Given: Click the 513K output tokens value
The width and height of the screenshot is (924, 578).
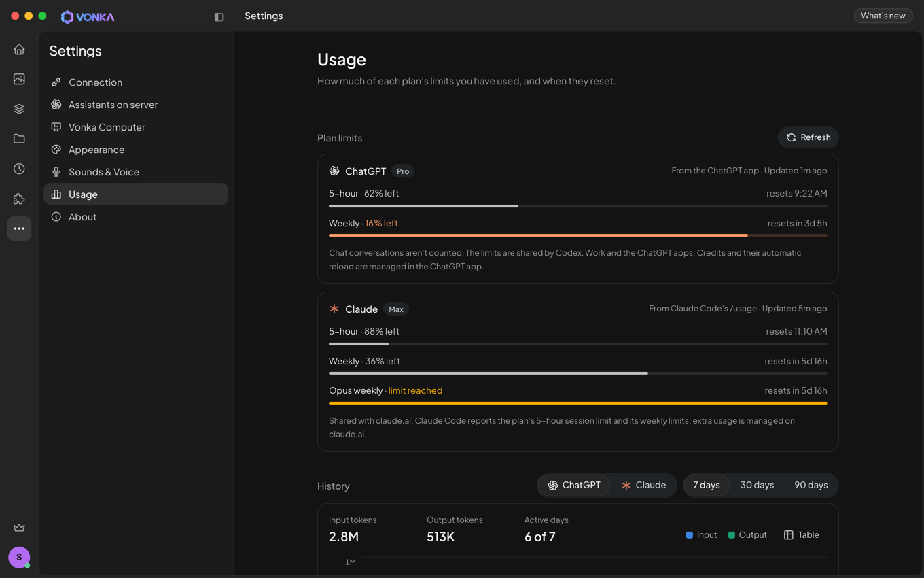Looking at the screenshot, I should (440, 537).
